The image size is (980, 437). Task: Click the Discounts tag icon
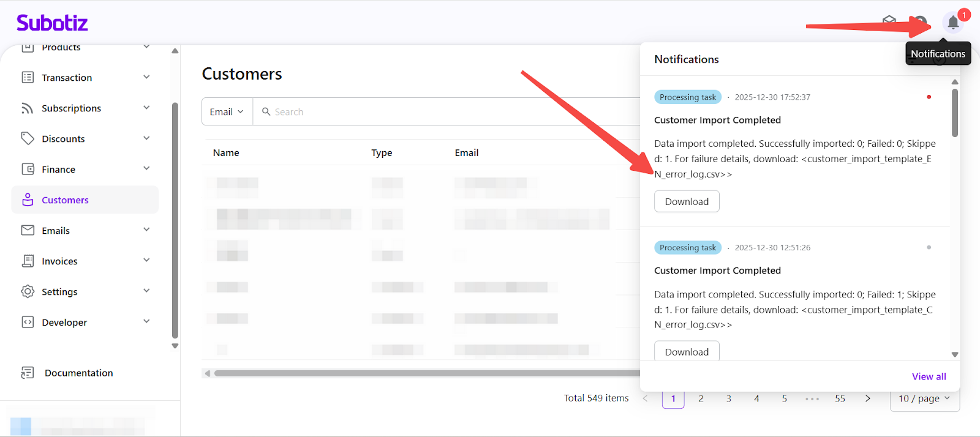click(x=28, y=138)
